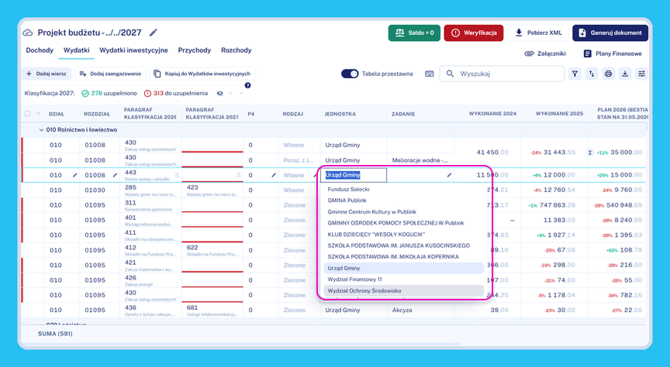Click the 'Melioracje wodne' zadanie cell
The width and height of the screenshot is (670, 367).
[x=420, y=160]
